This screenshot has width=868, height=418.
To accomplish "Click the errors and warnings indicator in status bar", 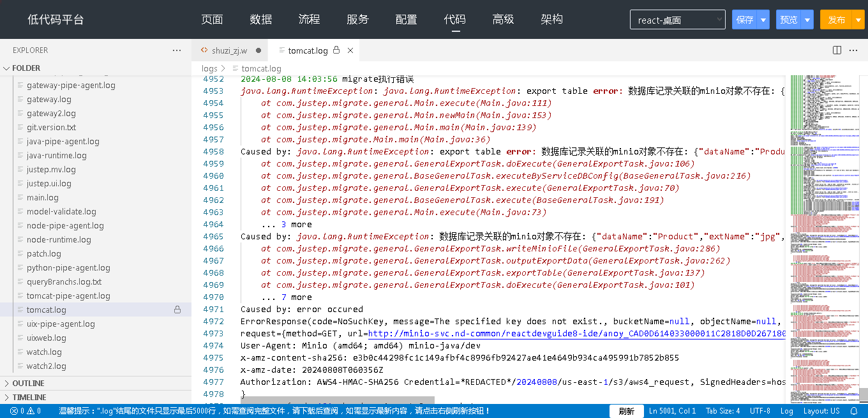I will pyautogui.click(x=26, y=411).
